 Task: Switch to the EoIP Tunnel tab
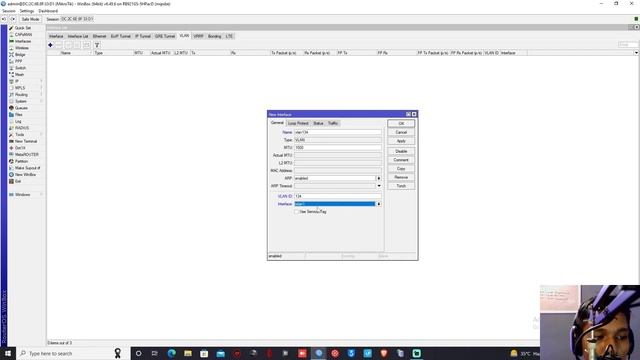(121, 36)
